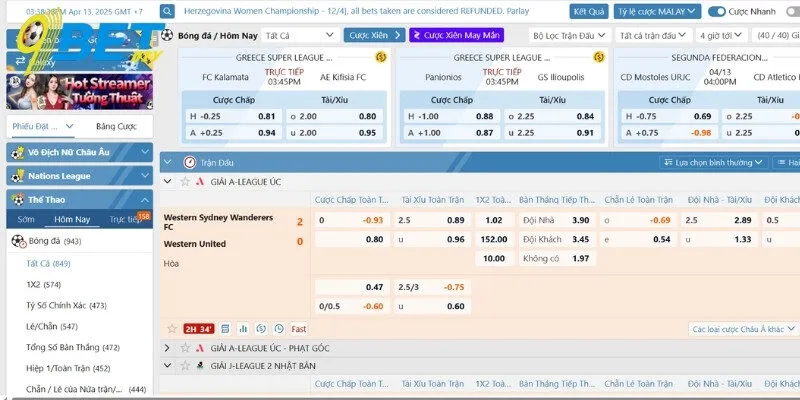The height and width of the screenshot is (400, 800).
Task: Click the coin icon on FC Kalamata card
Action: 381,57
